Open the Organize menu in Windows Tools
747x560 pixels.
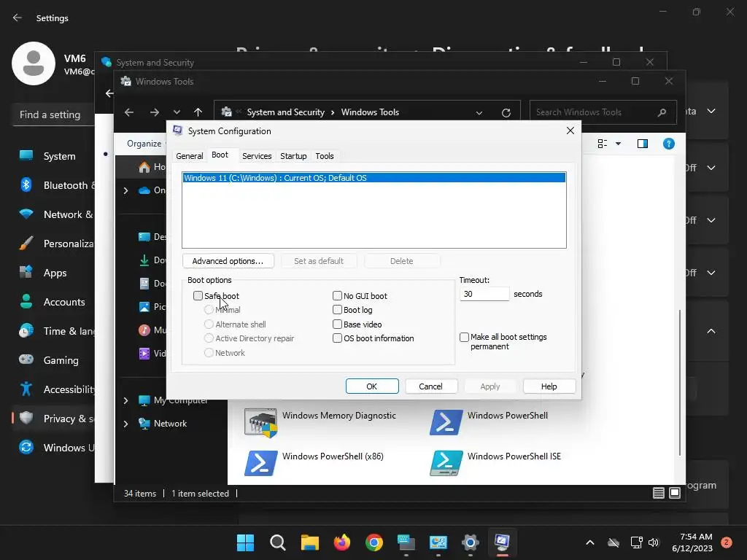click(144, 144)
